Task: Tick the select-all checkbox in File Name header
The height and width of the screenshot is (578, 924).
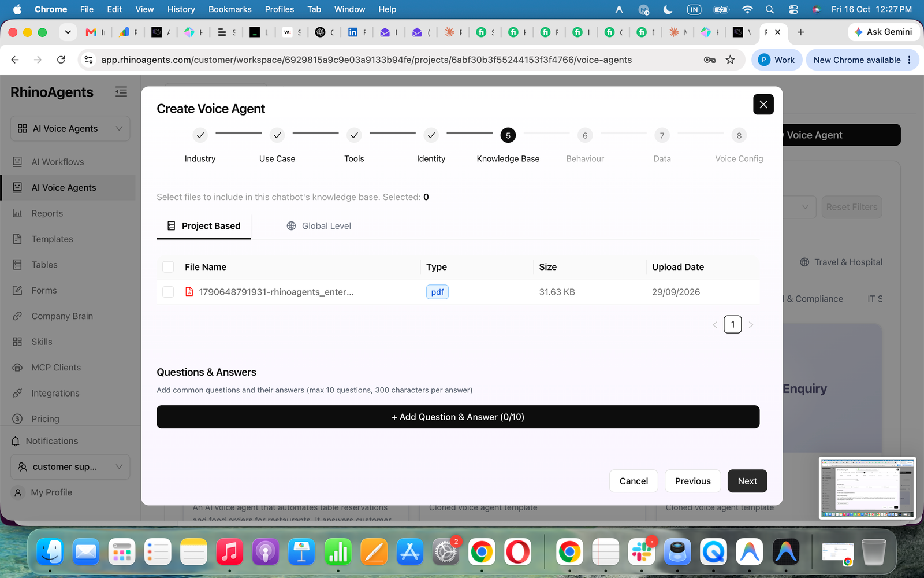Action: [x=168, y=267]
